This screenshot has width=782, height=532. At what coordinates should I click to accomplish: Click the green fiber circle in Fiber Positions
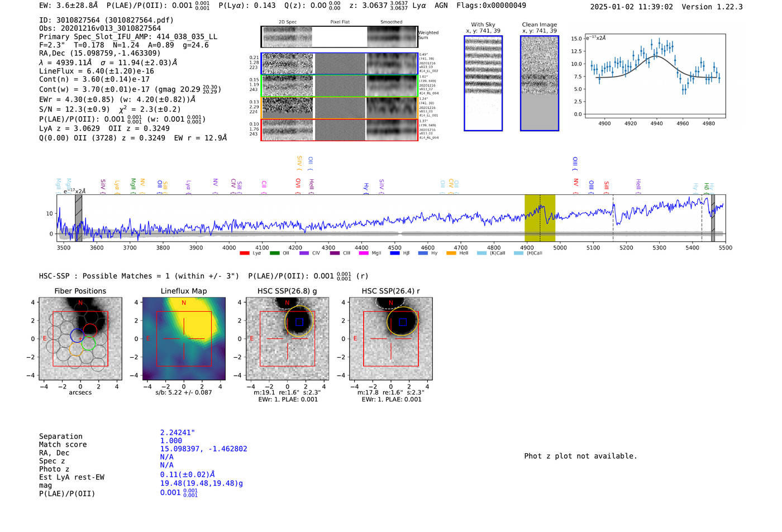click(x=88, y=344)
